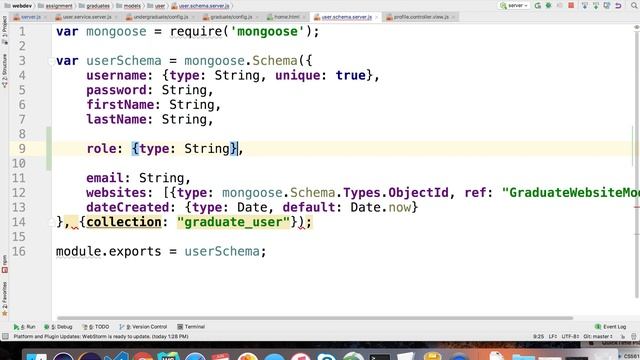Collapse the userSchema block at line 3
Viewport: 640px width, 360px height.
coord(51,61)
